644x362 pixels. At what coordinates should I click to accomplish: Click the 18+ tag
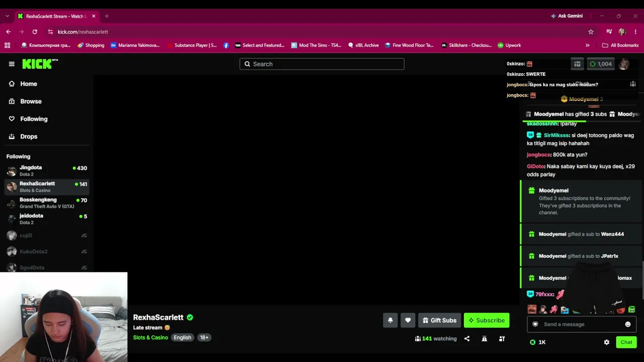pos(204,337)
